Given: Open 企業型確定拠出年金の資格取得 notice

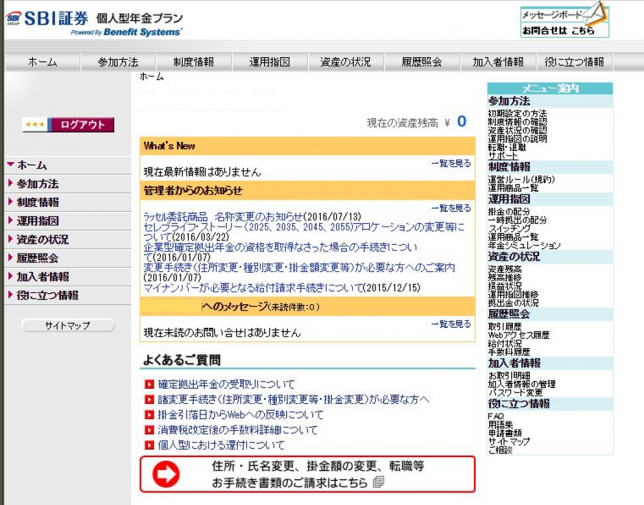Looking at the screenshot, I should 281,252.
